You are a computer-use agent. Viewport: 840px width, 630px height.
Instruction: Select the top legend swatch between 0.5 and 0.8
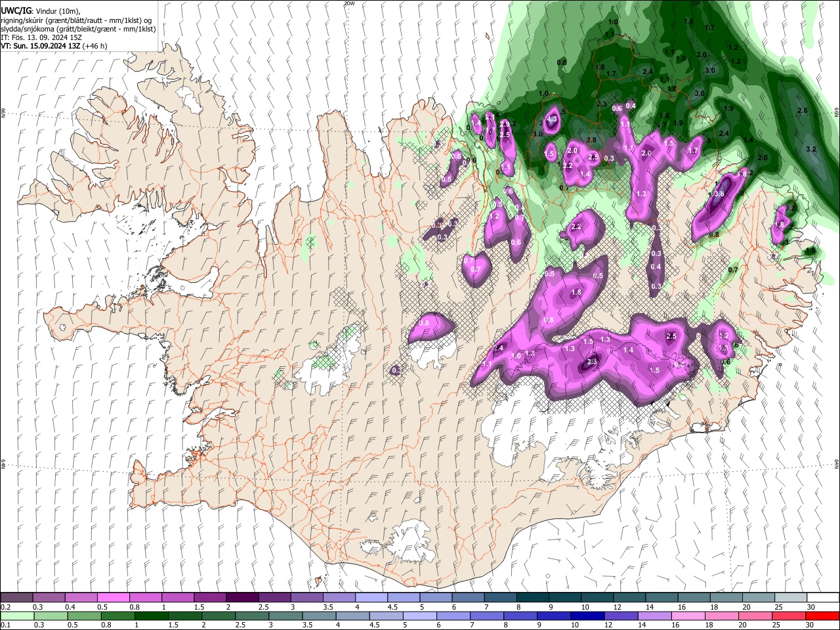pos(114,598)
